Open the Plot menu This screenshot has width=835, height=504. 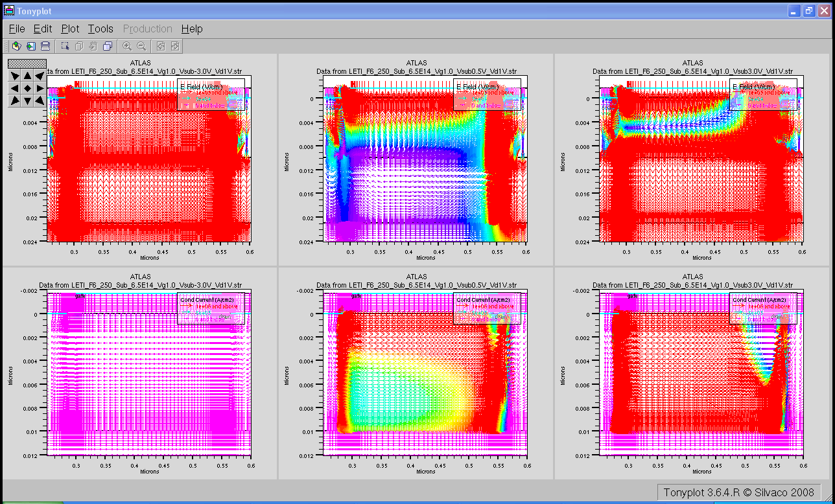pos(70,29)
